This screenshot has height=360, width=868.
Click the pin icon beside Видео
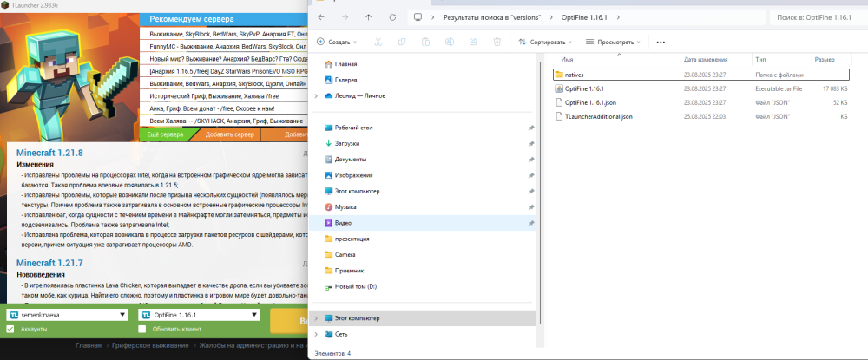(x=531, y=223)
